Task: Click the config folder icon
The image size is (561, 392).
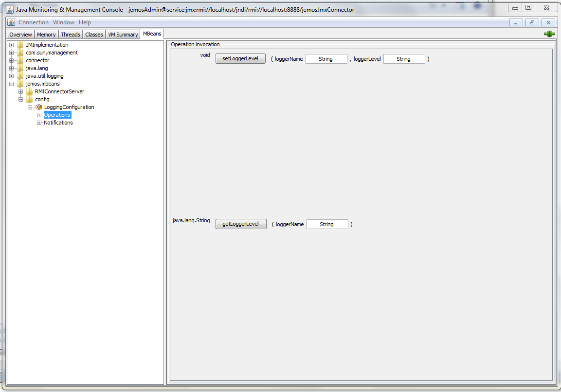Action: 30,99
